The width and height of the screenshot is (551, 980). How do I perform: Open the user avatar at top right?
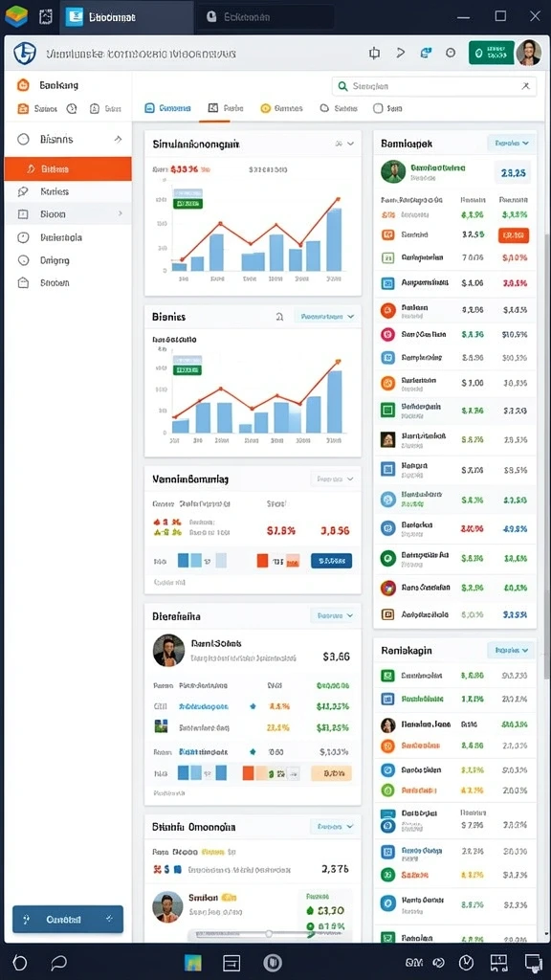coord(528,54)
